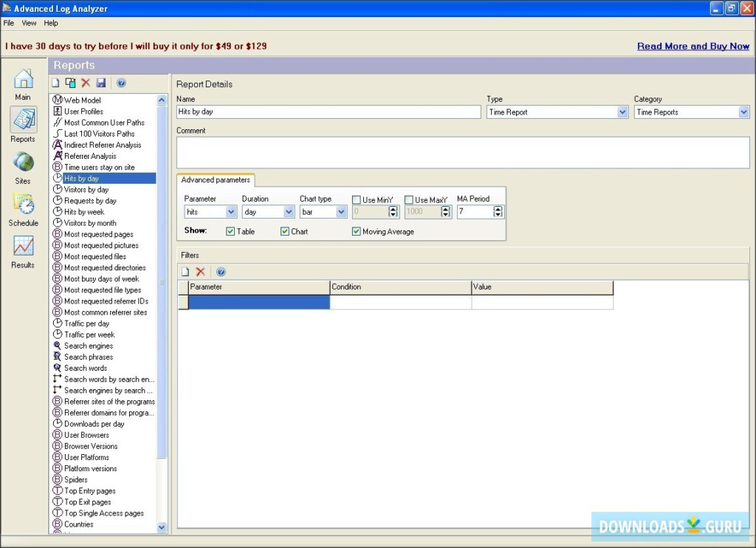Click the Parameter column header in filters
Screen dimensions: 756x548
259,287
